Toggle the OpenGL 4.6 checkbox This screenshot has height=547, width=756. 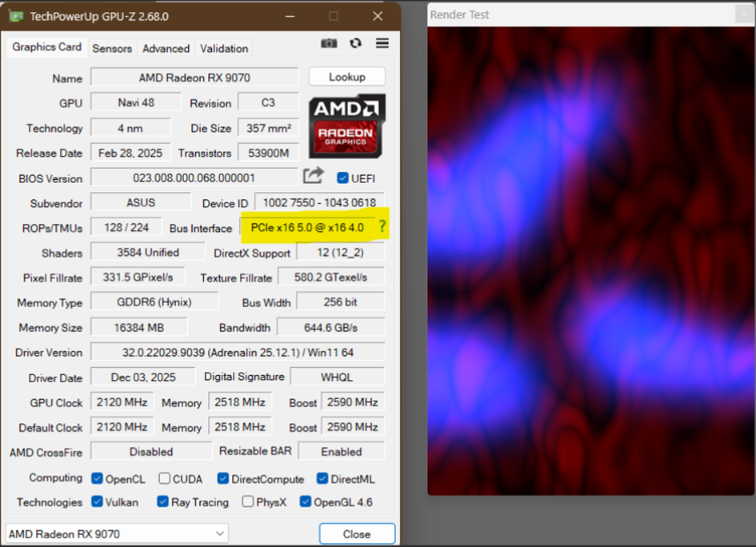(x=305, y=501)
